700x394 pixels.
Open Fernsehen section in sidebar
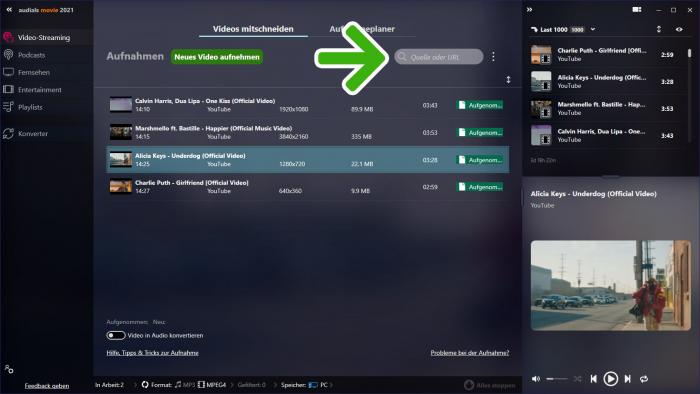pyautogui.click(x=33, y=72)
